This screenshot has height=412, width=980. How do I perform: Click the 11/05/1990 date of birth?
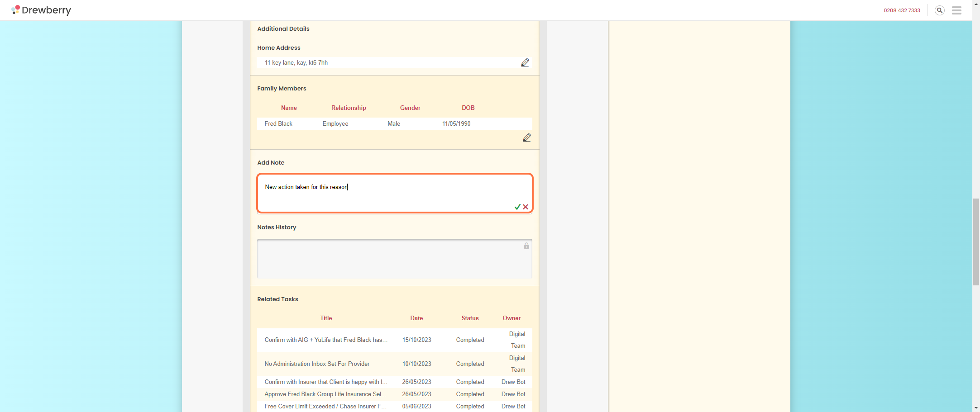click(456, 123)
